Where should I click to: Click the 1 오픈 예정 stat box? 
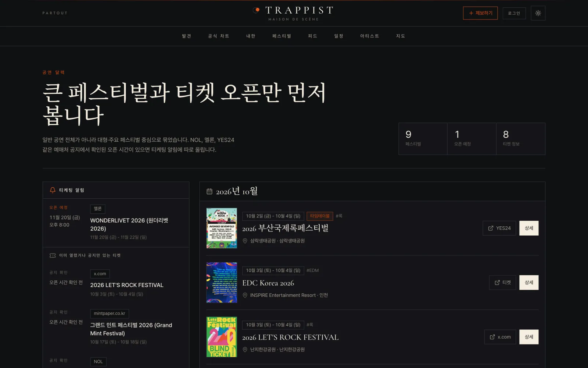472,139
